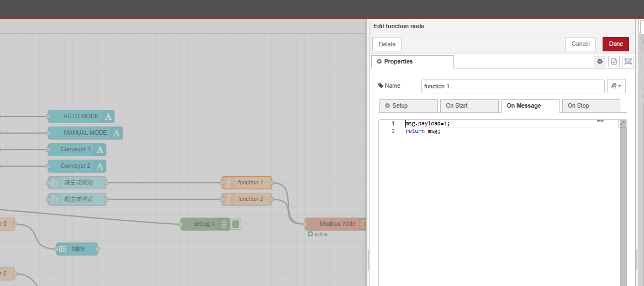Open node description document icon tab
The height and width of the screenshot is (286, 644).
pyautogui.click(x=614, y=61)
